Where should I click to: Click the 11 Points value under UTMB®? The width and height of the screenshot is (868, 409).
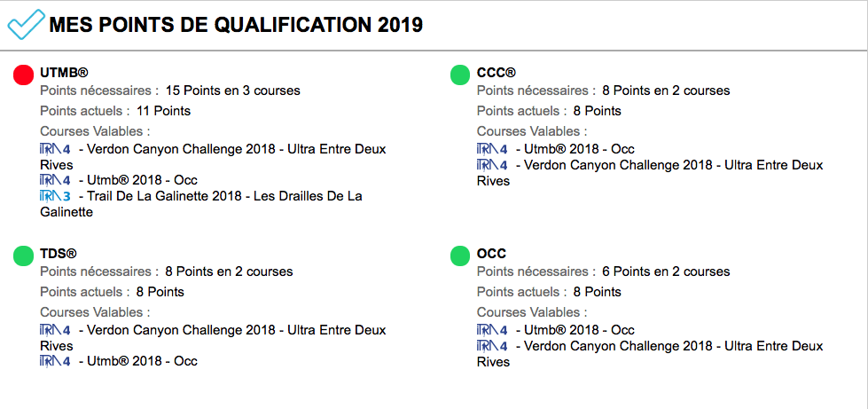[163, 111]
